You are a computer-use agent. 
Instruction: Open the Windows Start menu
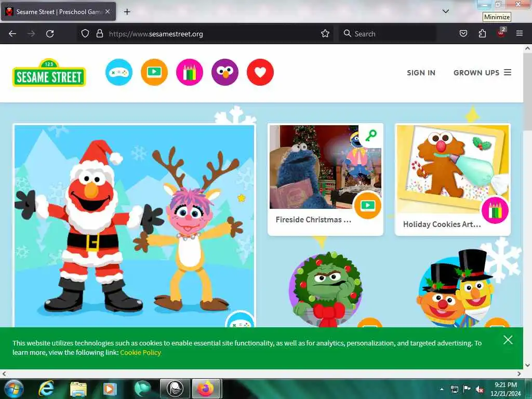13,389
